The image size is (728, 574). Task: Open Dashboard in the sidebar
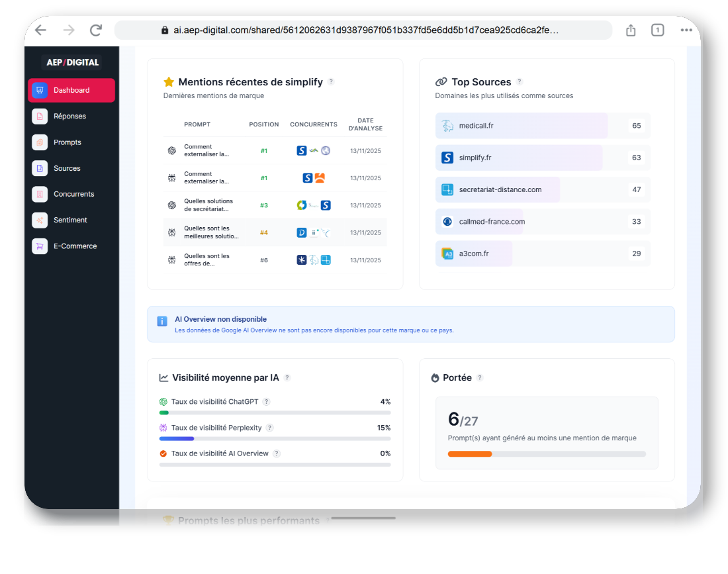click(x=71, y=90)
